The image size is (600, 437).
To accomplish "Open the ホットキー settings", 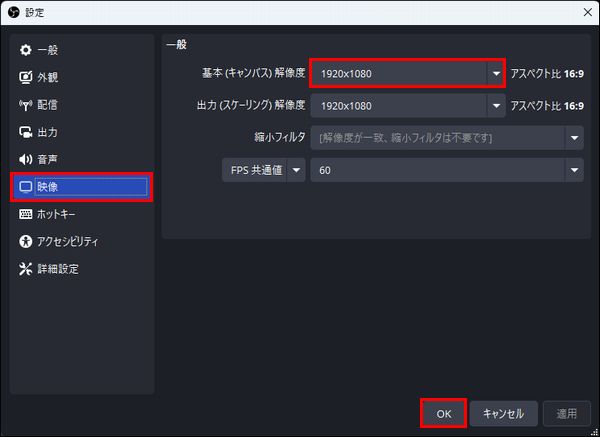I will point(82,214).
